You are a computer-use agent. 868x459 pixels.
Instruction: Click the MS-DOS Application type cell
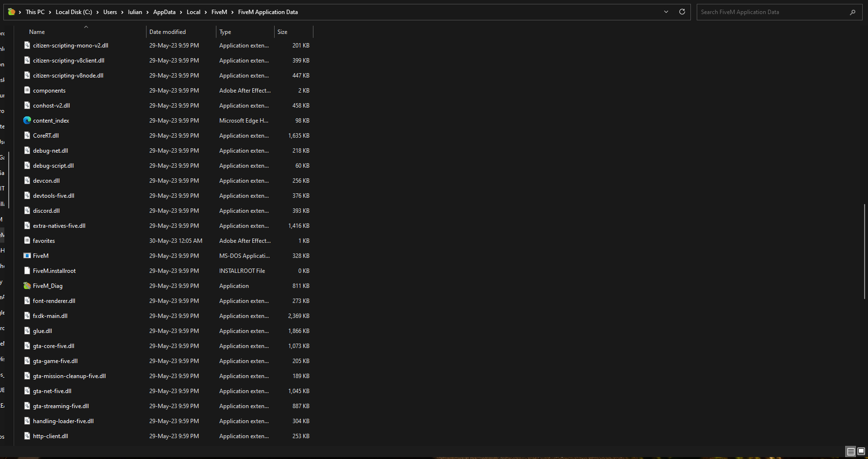[x=245, y=255]
